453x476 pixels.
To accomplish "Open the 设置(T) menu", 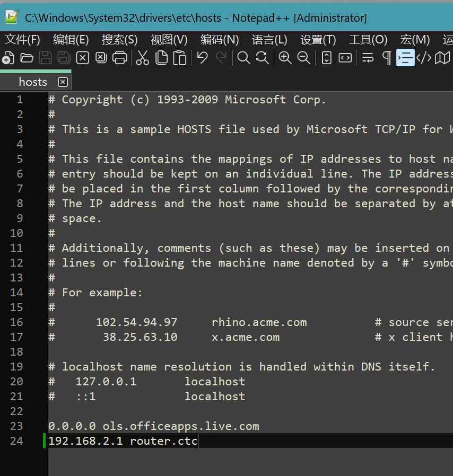I will (318, 40).
